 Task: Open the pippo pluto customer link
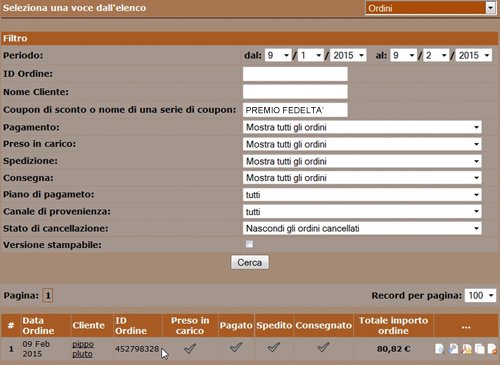click(83, 349)
